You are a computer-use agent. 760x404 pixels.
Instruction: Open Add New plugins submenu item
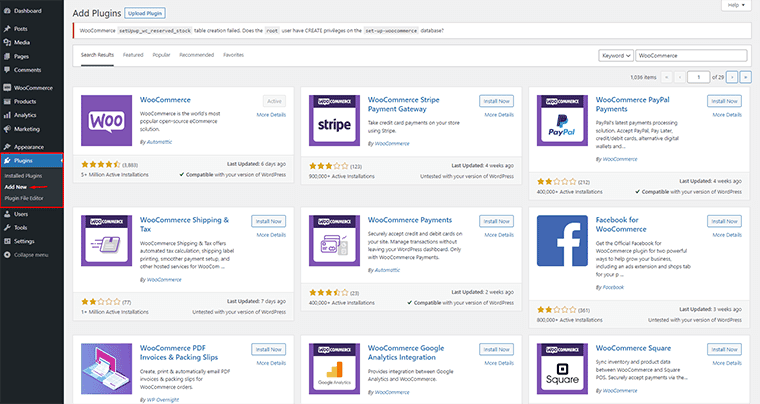(16, 187)
